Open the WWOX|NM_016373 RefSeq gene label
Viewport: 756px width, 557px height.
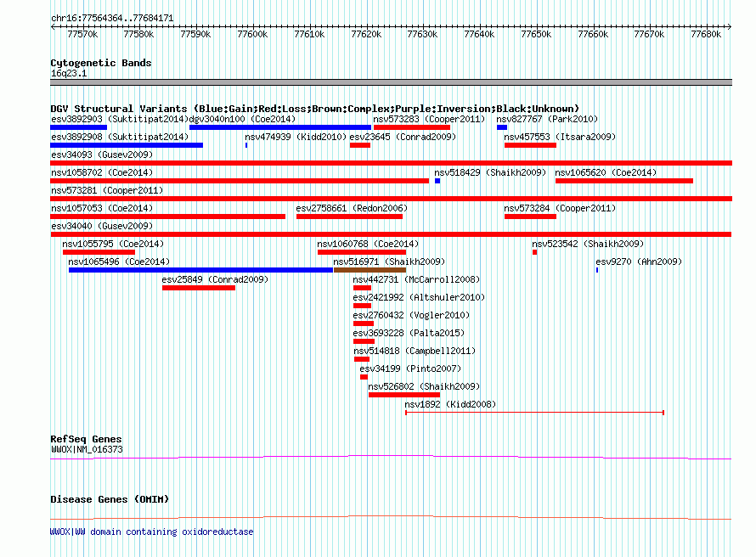pos(87,449)
